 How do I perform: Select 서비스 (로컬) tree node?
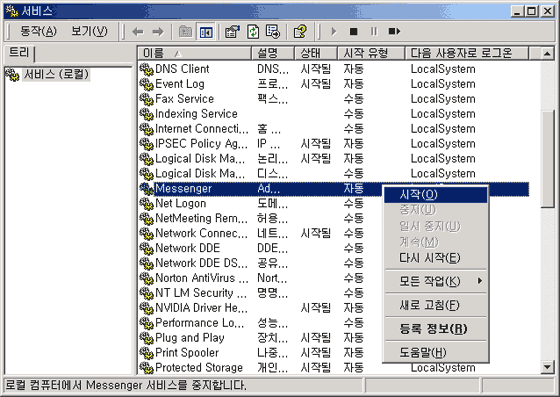[56, 74]
